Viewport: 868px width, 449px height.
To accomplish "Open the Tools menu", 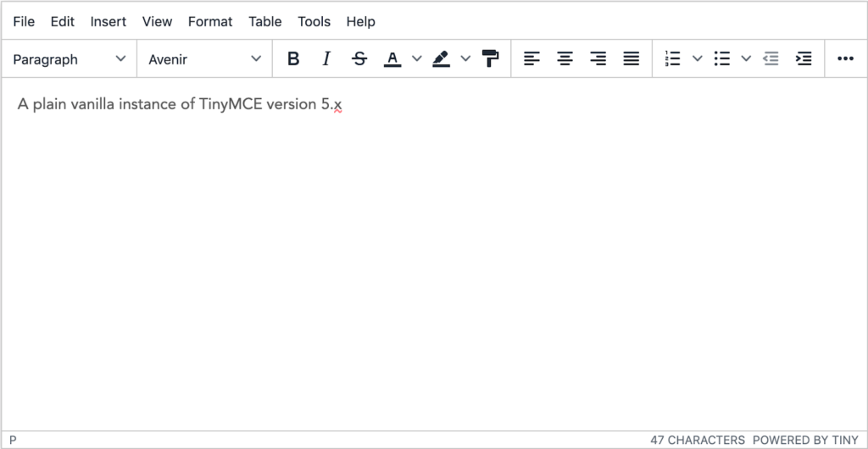I will pyautogui.click(x=314, y=21).
